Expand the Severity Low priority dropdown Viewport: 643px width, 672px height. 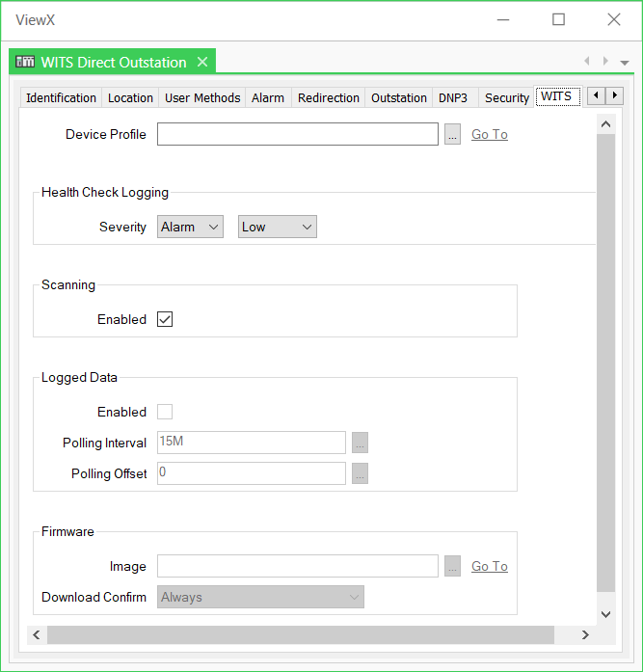click(277, 228)
